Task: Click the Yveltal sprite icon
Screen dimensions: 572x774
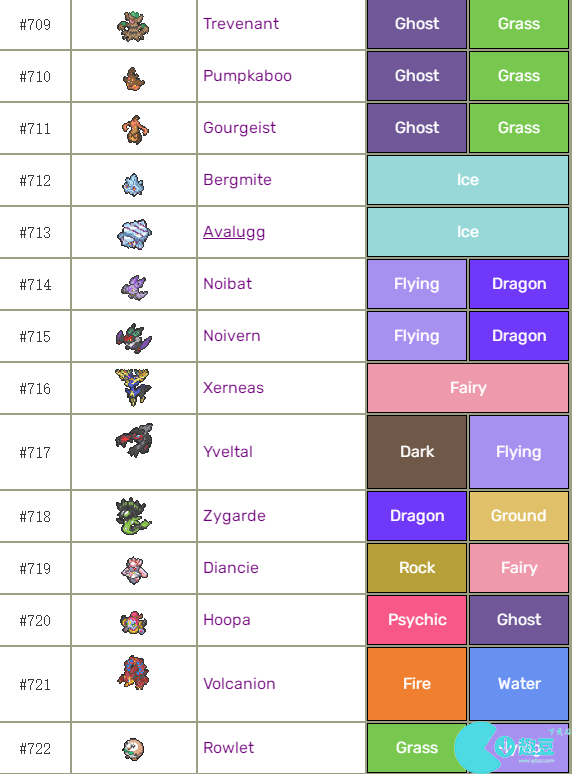Action: pyautogui.click(x=134, y=440)
